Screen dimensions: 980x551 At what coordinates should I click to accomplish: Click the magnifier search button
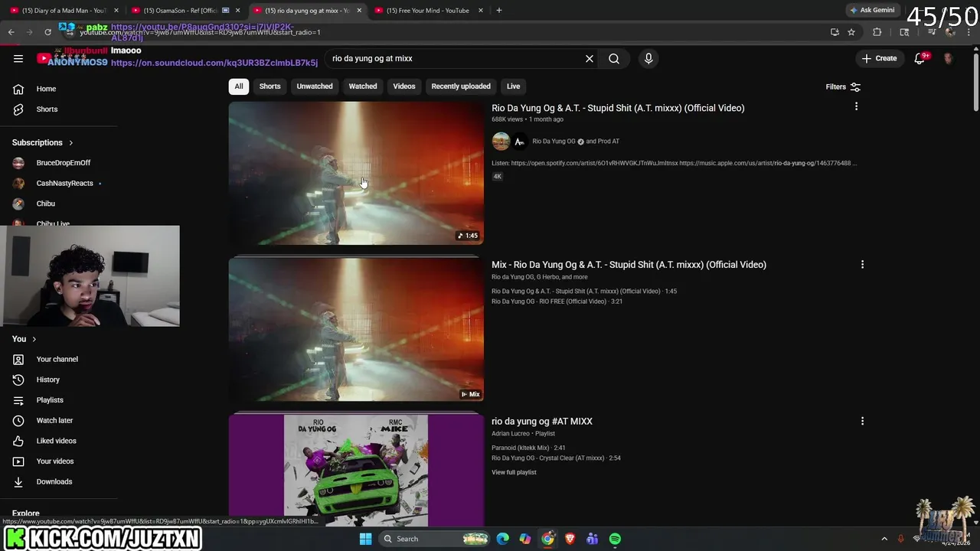pos(614,58)
